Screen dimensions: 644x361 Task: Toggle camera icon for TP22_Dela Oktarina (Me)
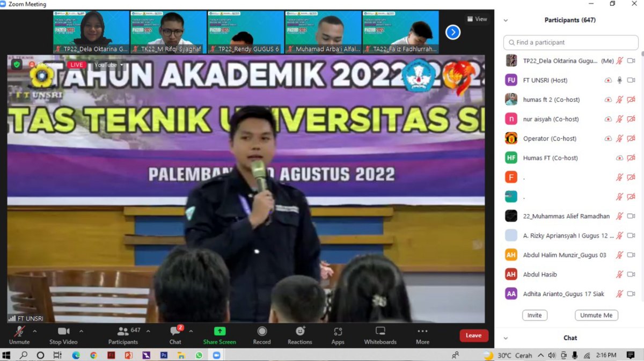pos(631,61)
